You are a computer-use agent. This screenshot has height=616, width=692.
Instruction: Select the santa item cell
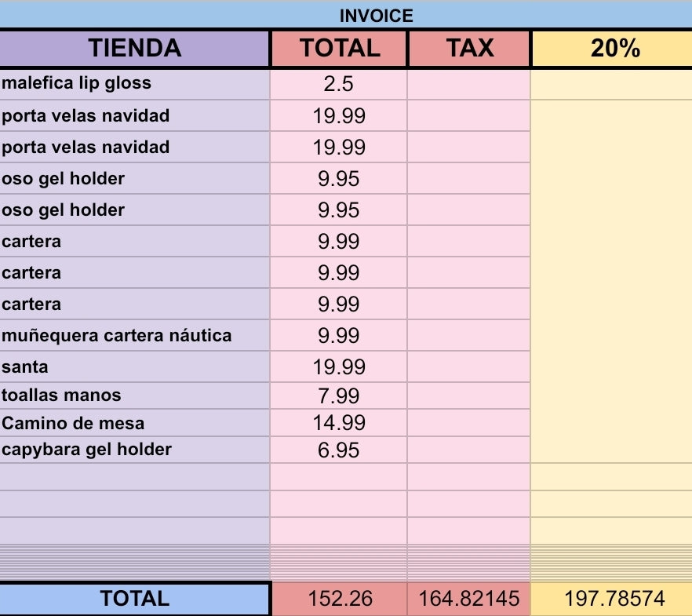pyautogui.click(x=135, y=366)
